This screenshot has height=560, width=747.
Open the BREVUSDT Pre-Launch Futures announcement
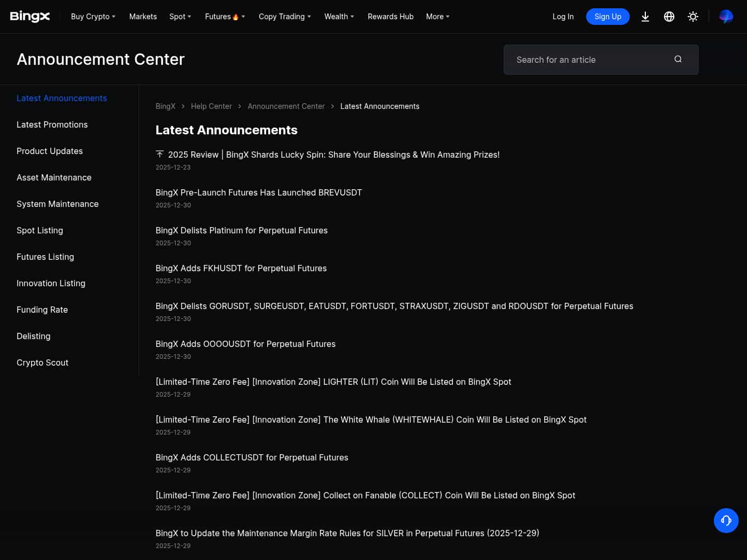point(258,192)
